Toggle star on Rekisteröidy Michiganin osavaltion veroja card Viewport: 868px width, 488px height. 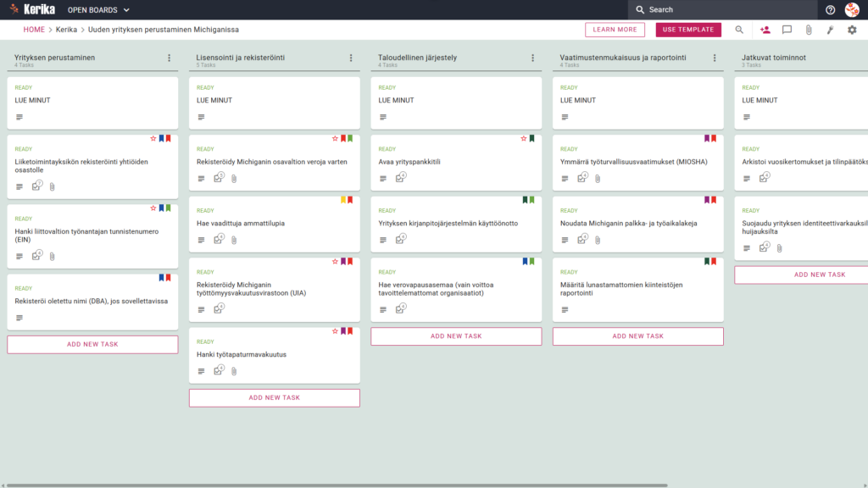click(x=335, y=138)
